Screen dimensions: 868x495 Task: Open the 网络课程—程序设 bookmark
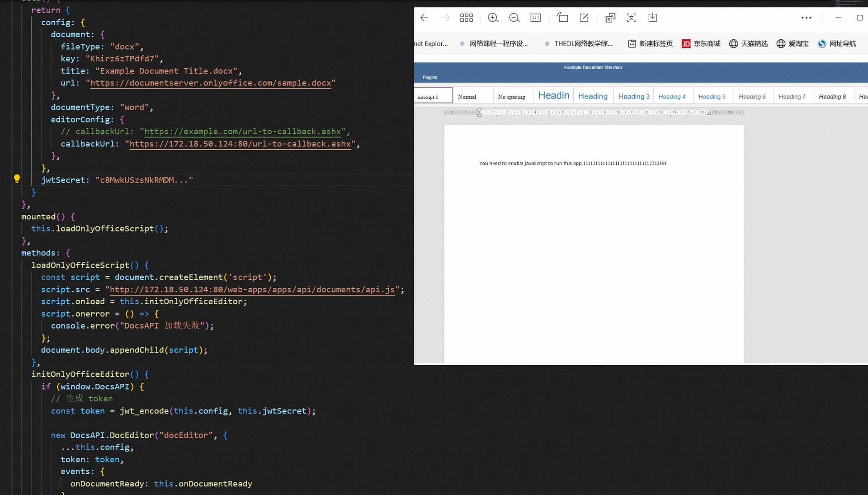[494, 43]
